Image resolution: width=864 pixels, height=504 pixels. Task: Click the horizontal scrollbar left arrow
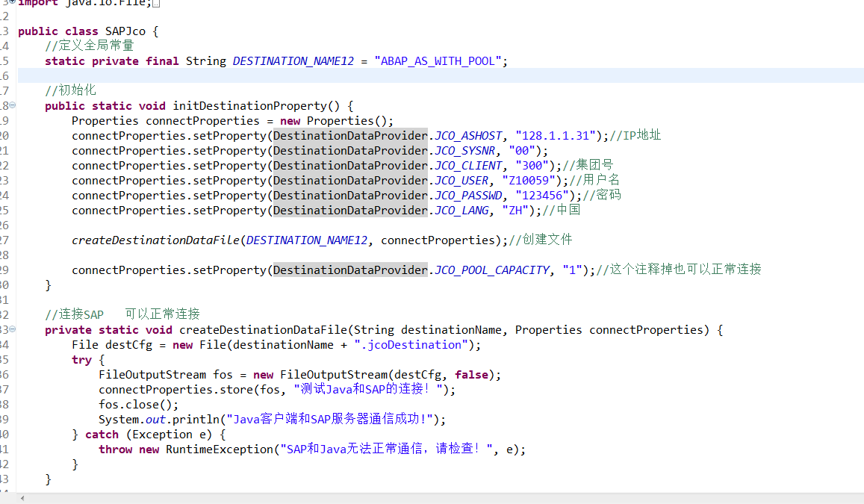(x=22, y=499)
